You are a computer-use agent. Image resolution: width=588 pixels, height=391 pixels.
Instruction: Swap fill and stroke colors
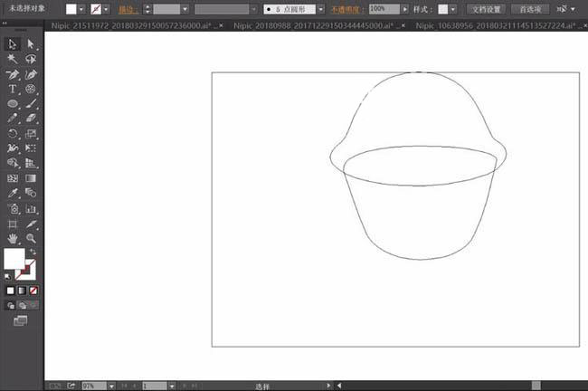33,251
